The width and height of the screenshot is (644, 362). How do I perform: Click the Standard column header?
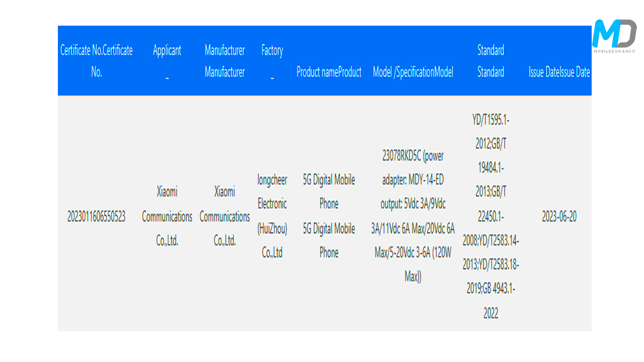tap(491, 61)
